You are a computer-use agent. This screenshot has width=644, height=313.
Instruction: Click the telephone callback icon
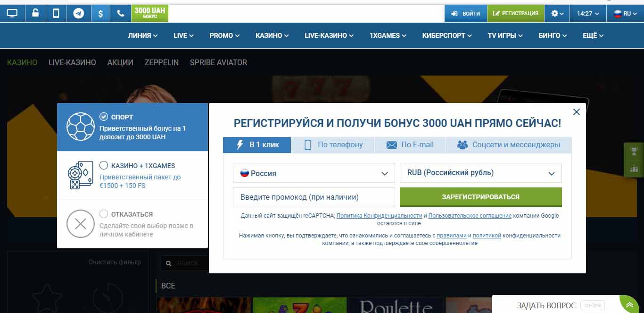(x=121, y=14)
